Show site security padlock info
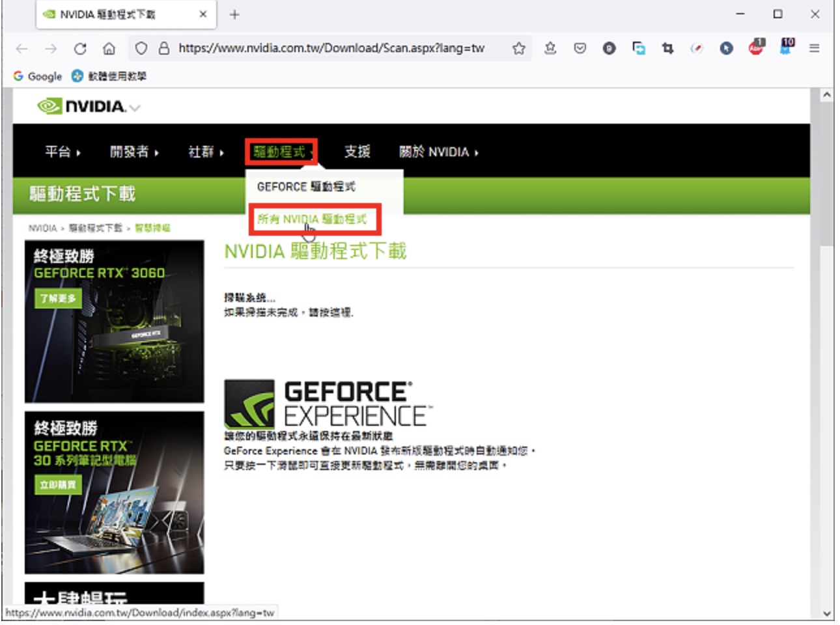 pos(164,48)
